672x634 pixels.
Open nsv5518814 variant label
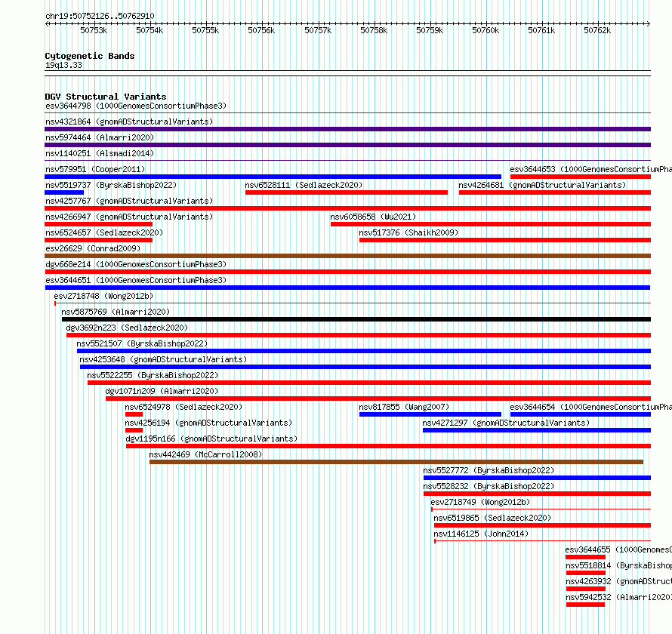[x=619, y=565]
